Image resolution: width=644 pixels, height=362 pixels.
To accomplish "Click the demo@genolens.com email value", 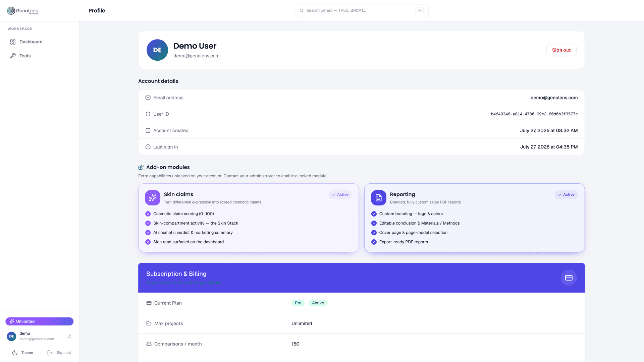I will [x=554, y=98].
